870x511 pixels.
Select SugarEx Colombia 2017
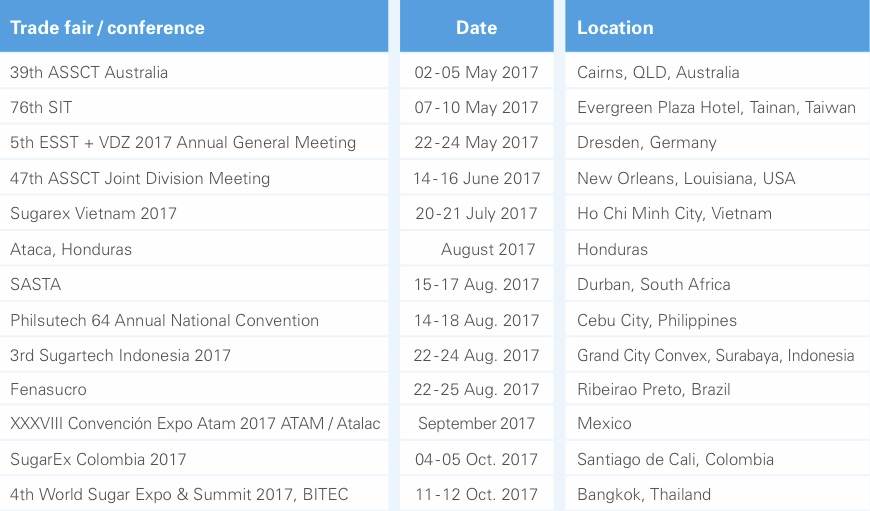coord(98,459)
